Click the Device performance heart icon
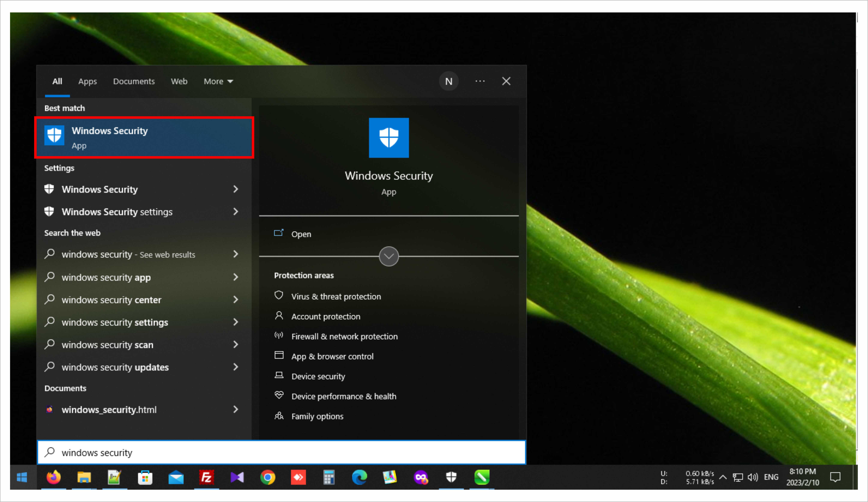Screen dimensions: 868x502 [279, 395]
